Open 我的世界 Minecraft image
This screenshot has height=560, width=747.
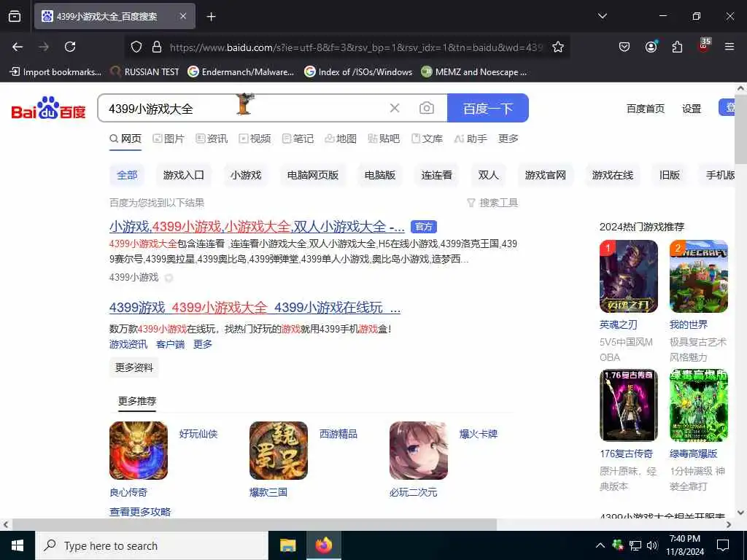coord(699,276)
